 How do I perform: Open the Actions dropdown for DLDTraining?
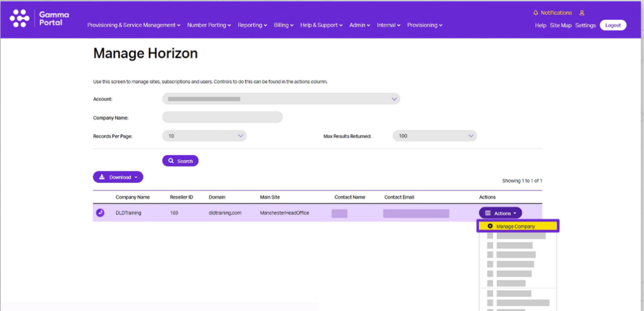click(x=500, y=213)
